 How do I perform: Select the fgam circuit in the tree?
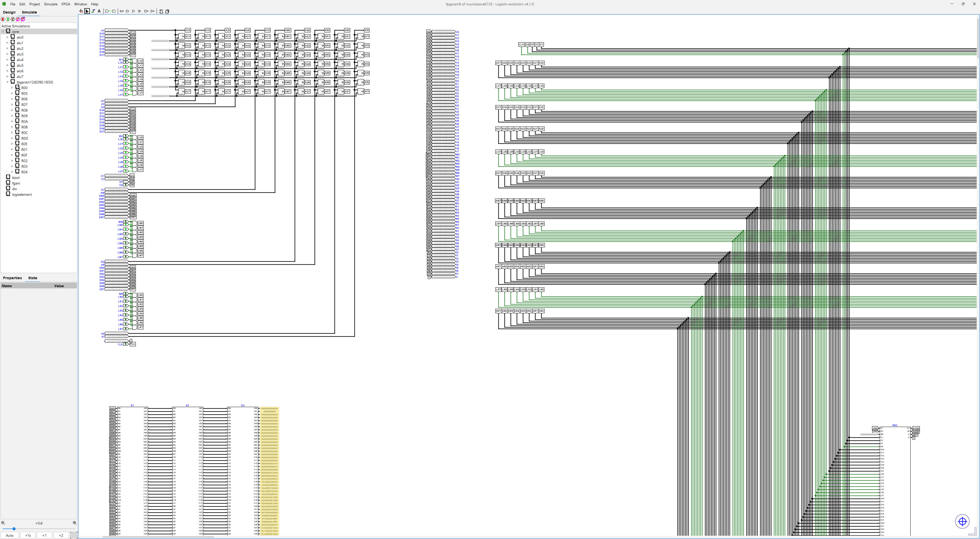click(16, 183)
